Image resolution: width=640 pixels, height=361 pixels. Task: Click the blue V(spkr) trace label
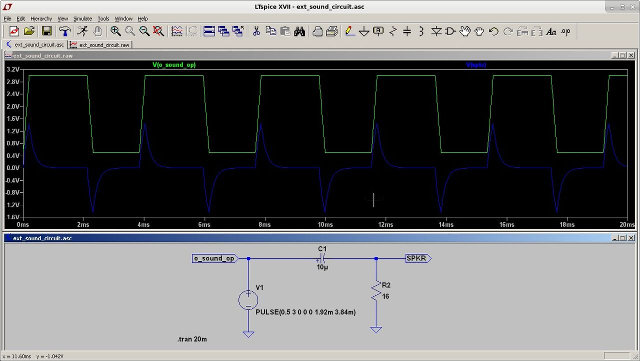(476, 65)
